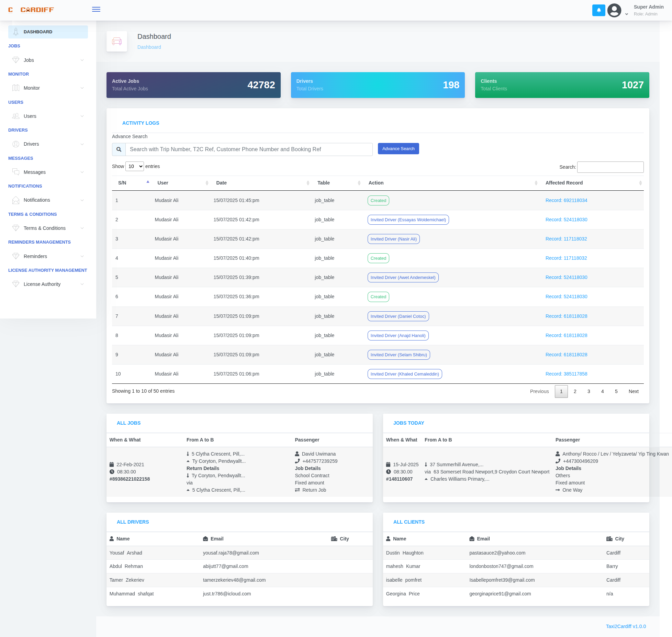The height and width of the screenshot is (637, 672).
Task: Go to page 3 of activity logs
Action: [589, 391]
